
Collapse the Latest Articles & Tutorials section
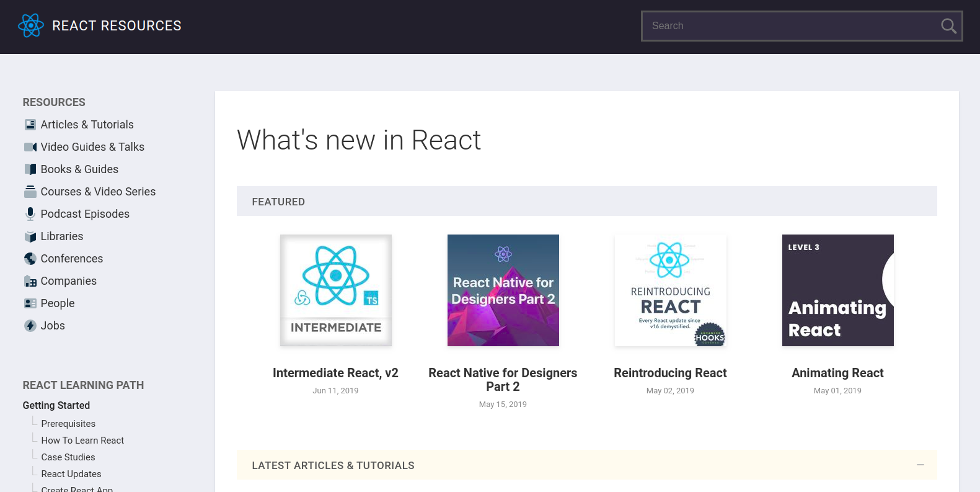920,465
